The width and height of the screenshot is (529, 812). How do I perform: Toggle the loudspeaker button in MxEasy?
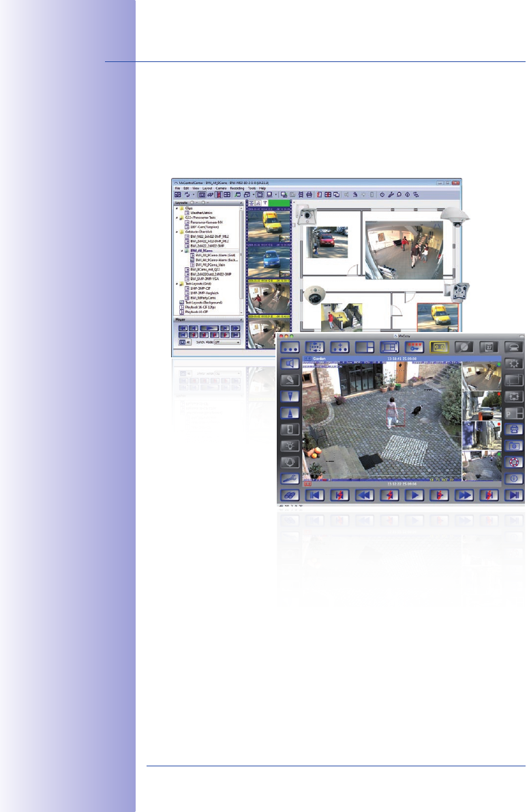290,363
